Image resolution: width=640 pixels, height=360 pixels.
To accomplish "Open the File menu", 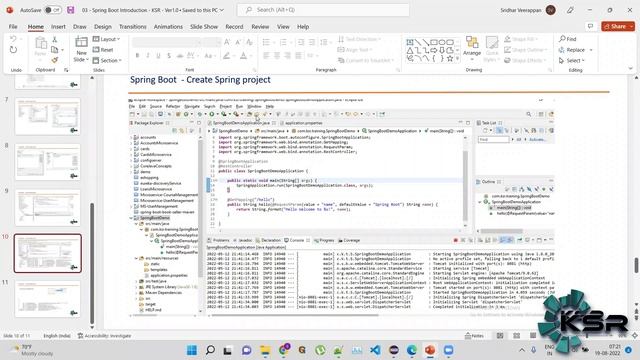I will [13, 27].
